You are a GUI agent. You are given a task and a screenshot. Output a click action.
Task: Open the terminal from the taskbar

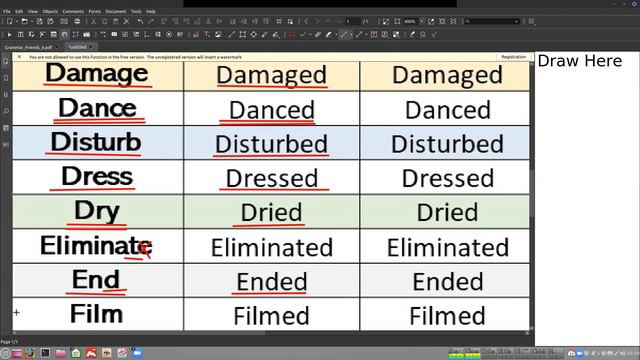45,353
